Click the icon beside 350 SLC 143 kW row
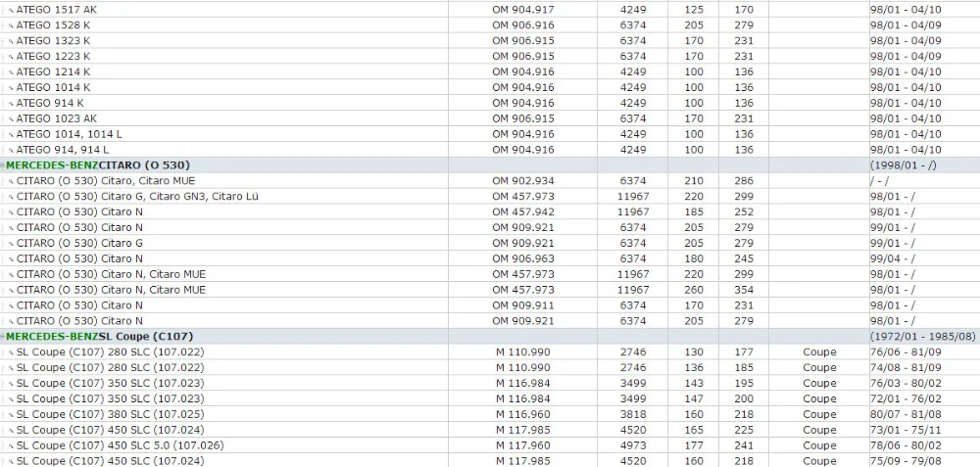The image size is (980, 467). [11, 385]
